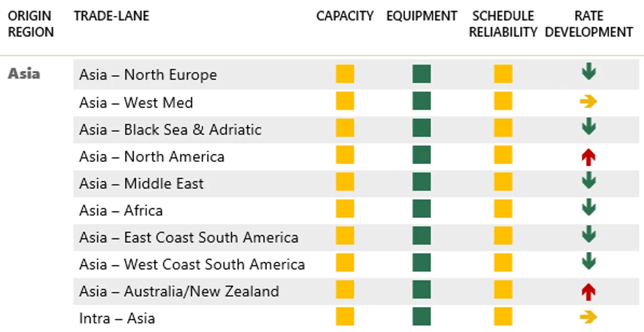Click the yellow right arrow for Intra – Asia

click(588, 317)
